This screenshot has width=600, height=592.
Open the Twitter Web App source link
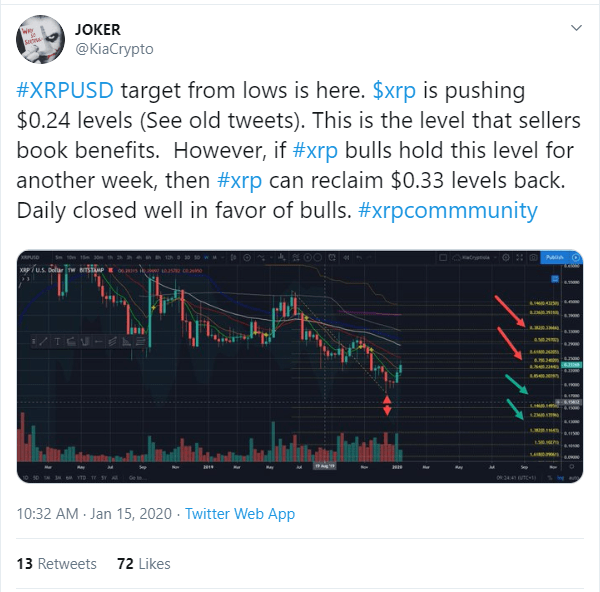click(240, 514)
